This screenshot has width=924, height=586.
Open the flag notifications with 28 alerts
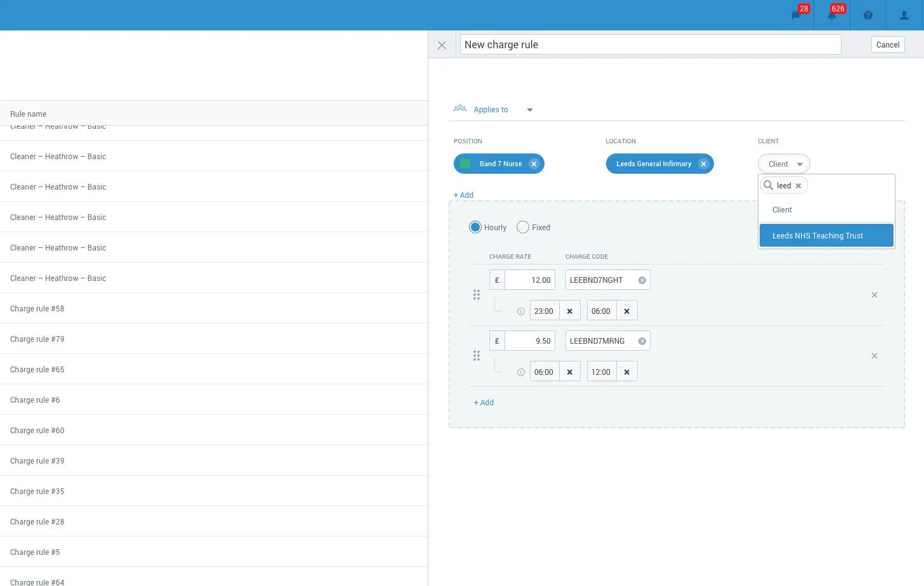[x=797, y=15]
